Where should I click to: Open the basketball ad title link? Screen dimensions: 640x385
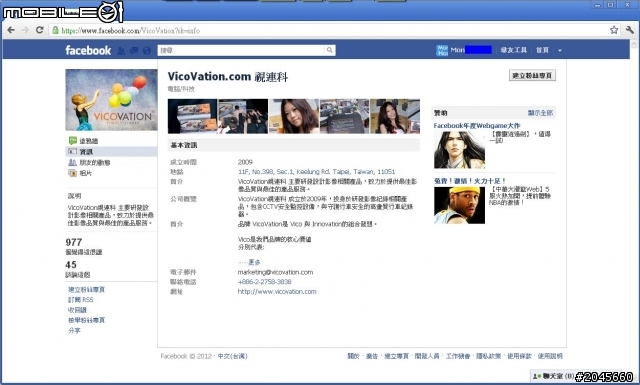coord(469,180)
